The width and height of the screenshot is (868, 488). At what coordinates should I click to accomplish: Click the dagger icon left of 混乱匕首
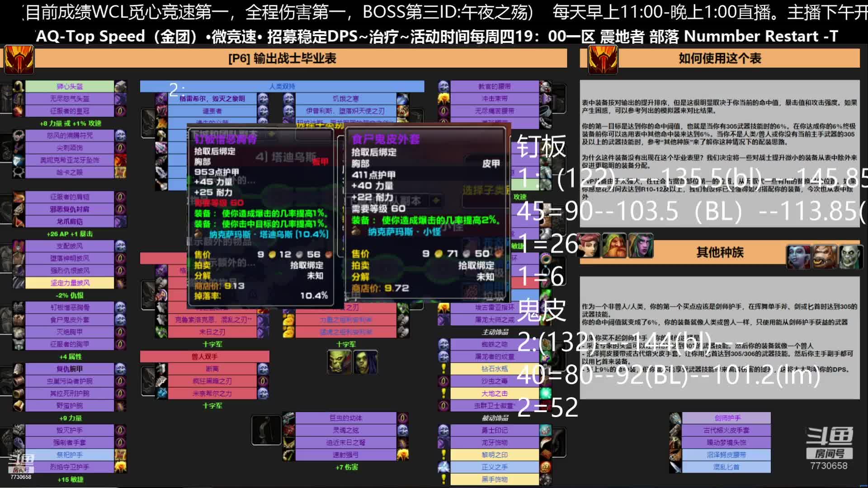coord(675,467)
